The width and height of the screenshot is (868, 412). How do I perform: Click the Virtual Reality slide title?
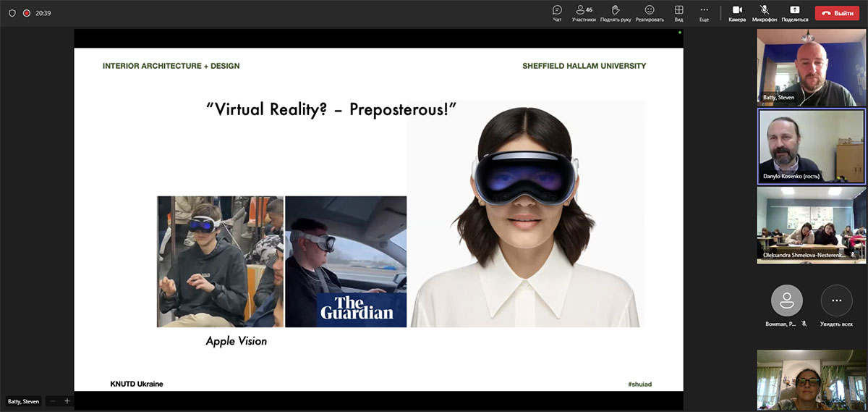[x=332, y=109]
